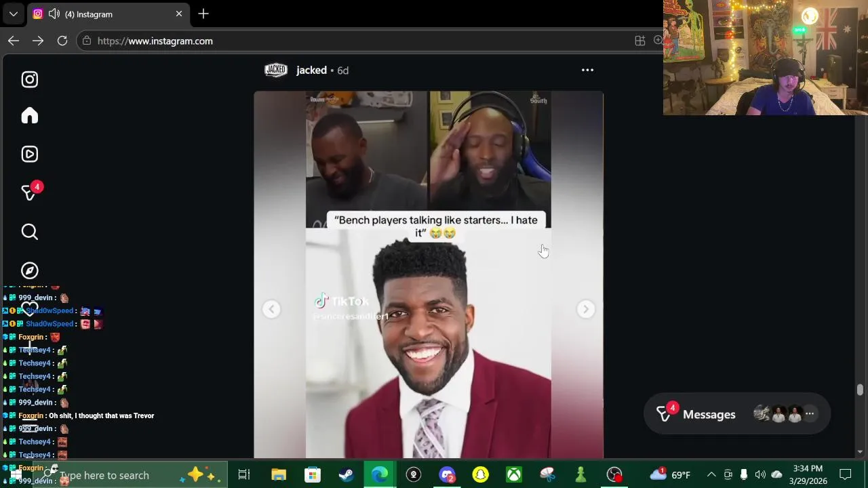The height and width of the screenshot is (488, 868).
Task: Open the Reels icon in sidebar
Action: [29, 154]
